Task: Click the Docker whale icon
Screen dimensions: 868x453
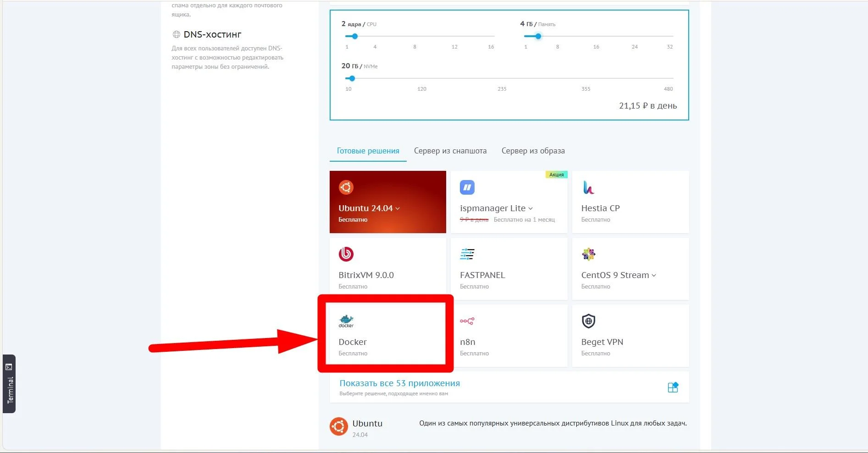Action: click(x=346, y=321)
